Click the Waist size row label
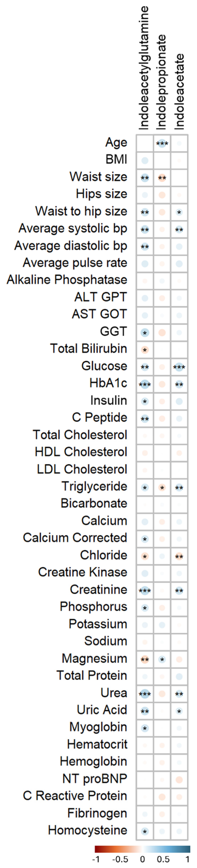Screen dimensions: 197x868 tap(98, 177)
